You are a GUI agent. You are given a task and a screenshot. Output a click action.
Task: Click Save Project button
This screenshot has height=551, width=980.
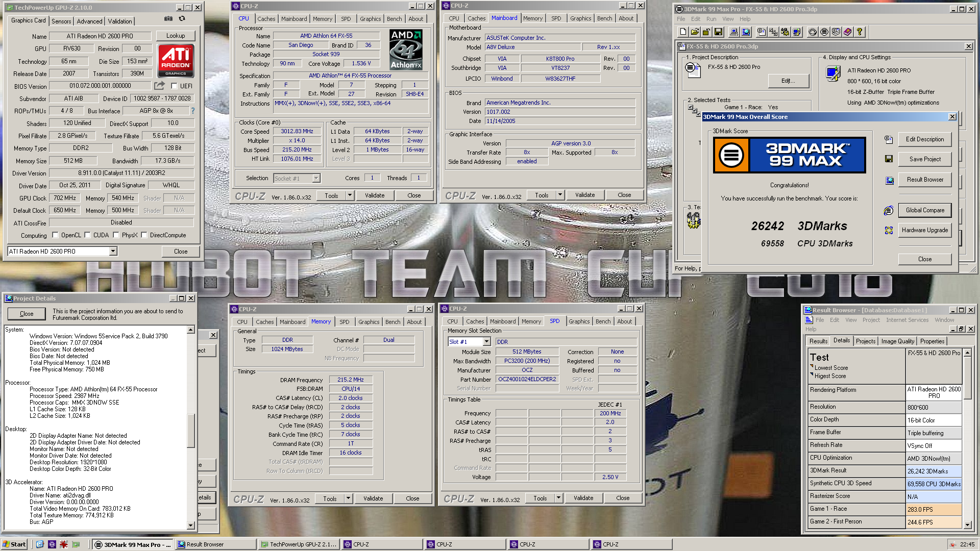tap(925, 159)
